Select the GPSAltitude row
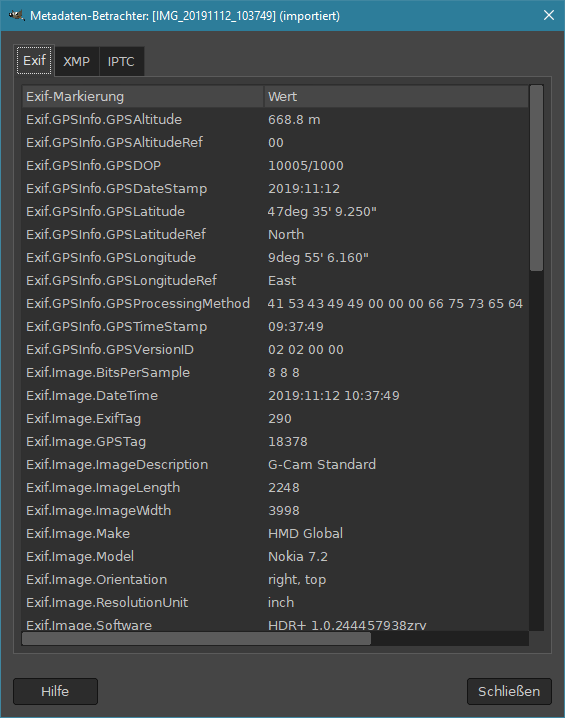 (x=275, y=120)
